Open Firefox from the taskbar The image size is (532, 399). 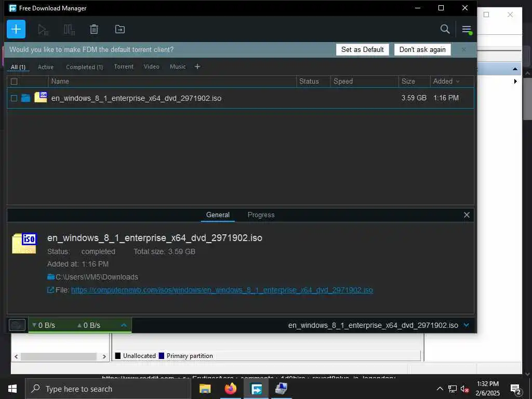pyautogui.click(x=231, y=389)
